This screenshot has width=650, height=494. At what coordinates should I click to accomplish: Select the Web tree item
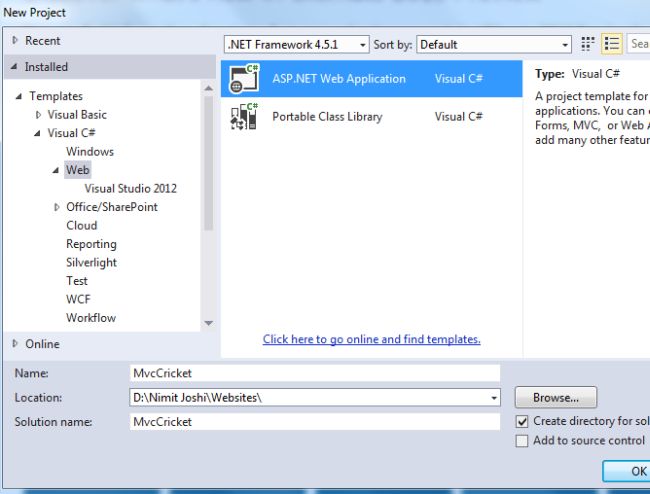tap(78, 170)
